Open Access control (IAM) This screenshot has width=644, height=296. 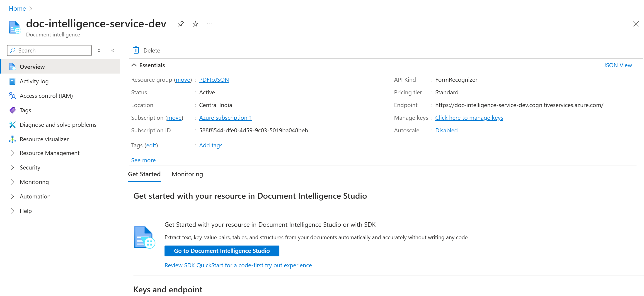click(46, 95)
